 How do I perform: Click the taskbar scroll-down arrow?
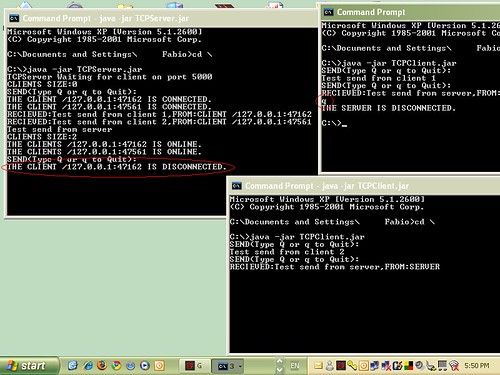pos(280,370)
